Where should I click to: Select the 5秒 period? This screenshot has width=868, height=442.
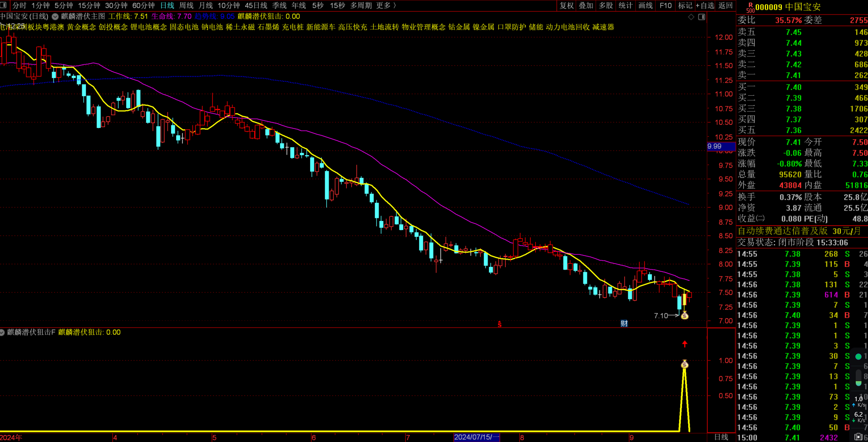click(318, 5)
